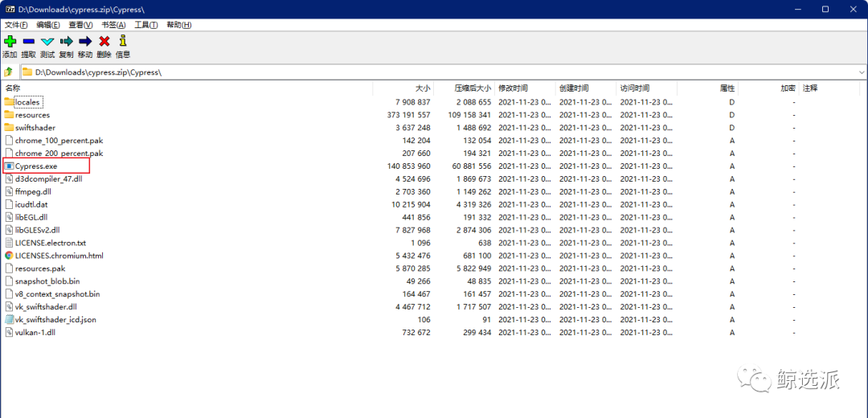Image resolution: width=868 pixels, height=418 pixels.
Task: Open the Edit (编辑) menu
Action: [48, 25]
